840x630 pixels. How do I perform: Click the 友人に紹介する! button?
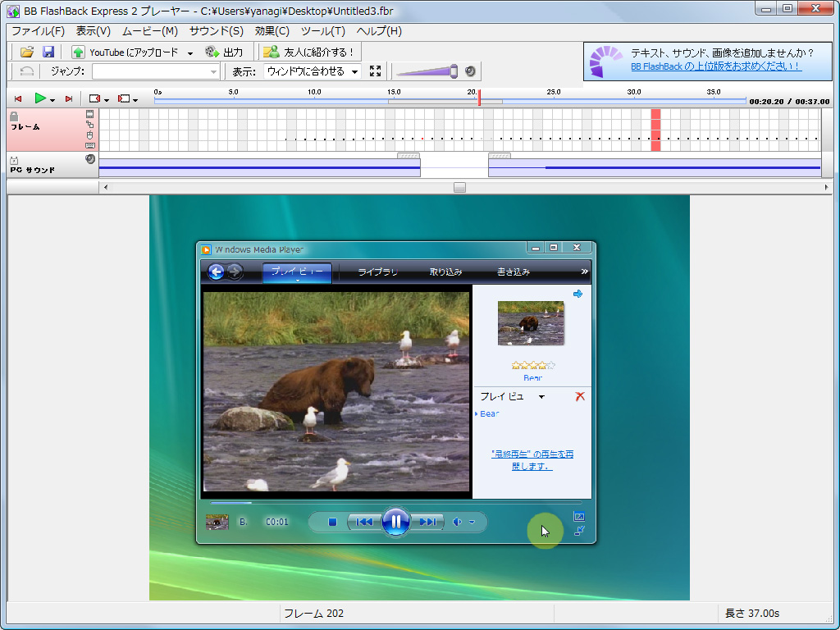coord(308,52)
